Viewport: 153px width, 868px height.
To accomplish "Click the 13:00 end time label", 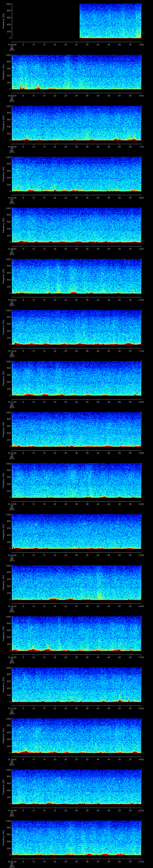I will coord(141,453).
